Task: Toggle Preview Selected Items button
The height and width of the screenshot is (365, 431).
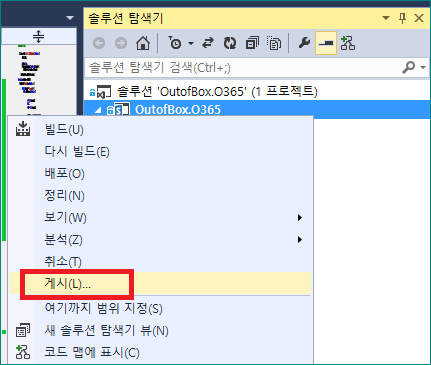Action: pos(326,43)
